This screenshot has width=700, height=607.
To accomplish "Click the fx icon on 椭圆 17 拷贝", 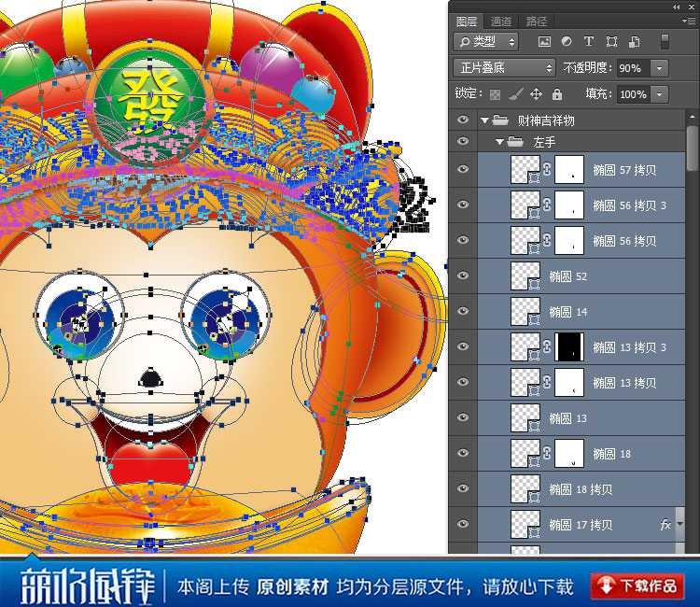I will pyautogui.click(x=665, y=525).
